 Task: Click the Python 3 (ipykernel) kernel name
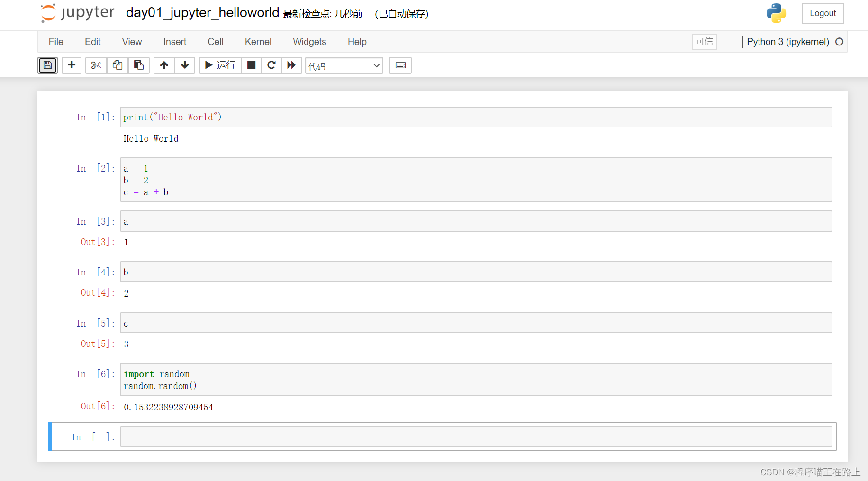[x=788, y=42]
